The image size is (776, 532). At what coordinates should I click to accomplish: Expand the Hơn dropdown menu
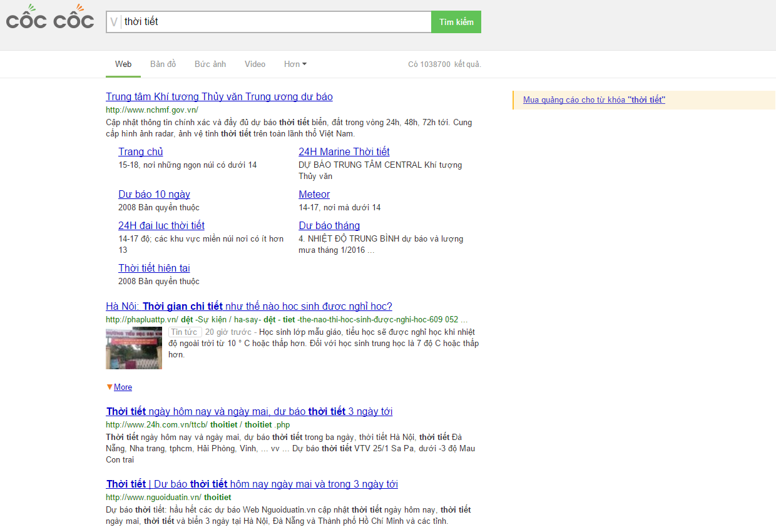(x=295, y=64)
